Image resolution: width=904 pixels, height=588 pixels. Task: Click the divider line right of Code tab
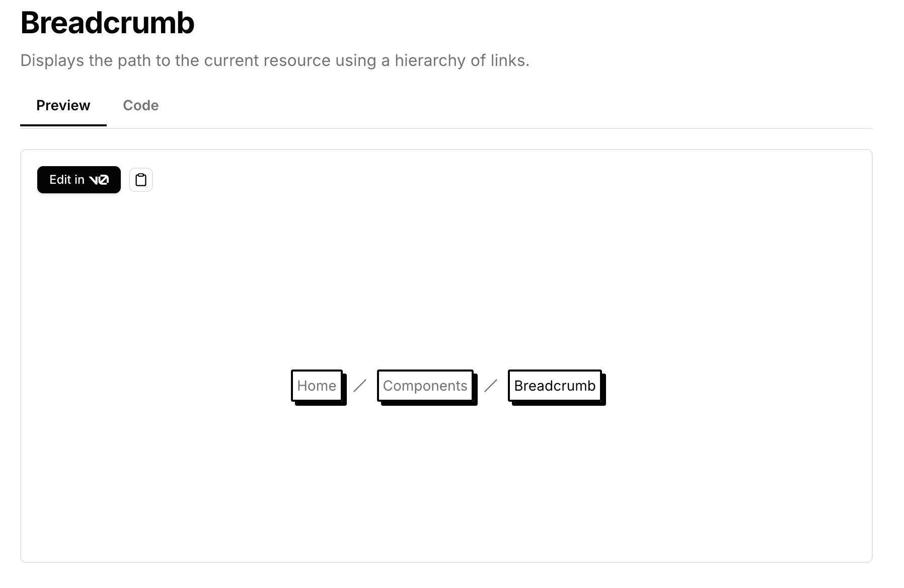click(503, 128)
